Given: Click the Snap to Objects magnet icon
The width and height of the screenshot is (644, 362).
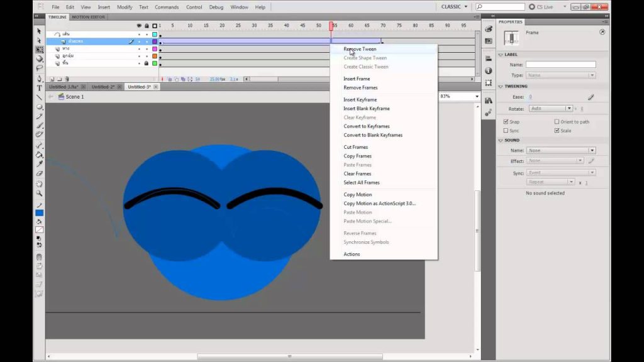Looking at the screenshot, I should 39,257.
